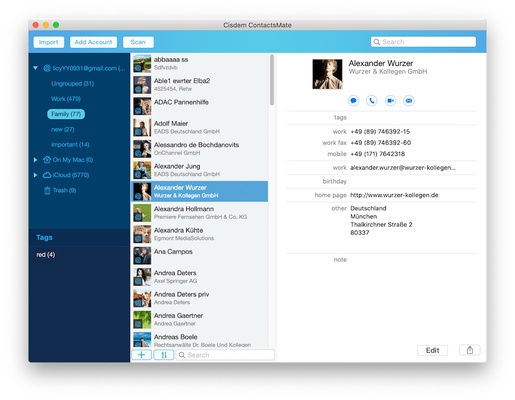Open the wurzer-kollegen.de home page link
Viewport: 515px width, 400px height.
pyautogui.click(x=394, y=195)
